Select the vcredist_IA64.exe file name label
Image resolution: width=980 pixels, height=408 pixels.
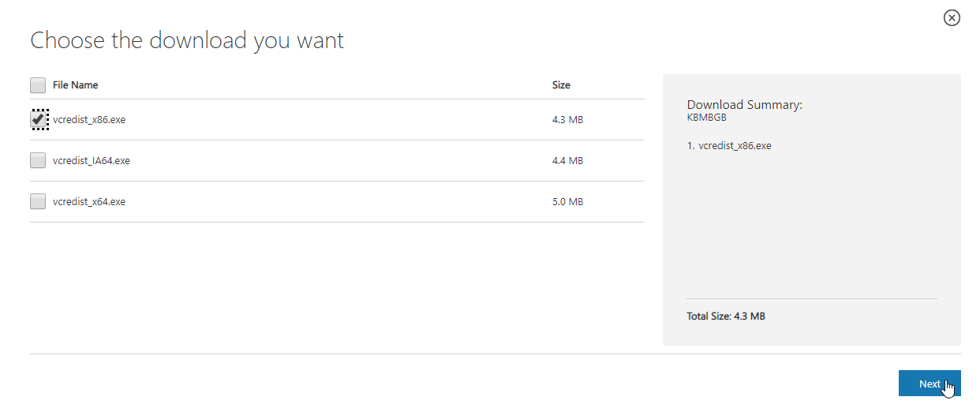pyautogui.click(x=92, y=161)
